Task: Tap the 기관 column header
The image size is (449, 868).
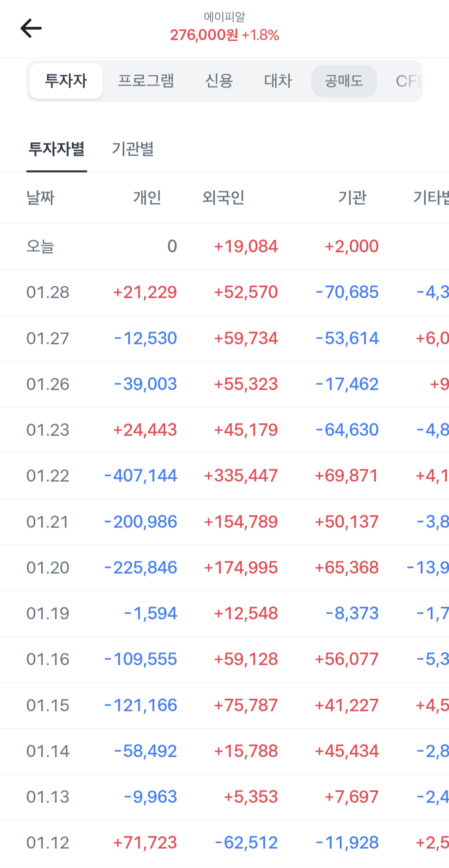Action: coord(352,197)
